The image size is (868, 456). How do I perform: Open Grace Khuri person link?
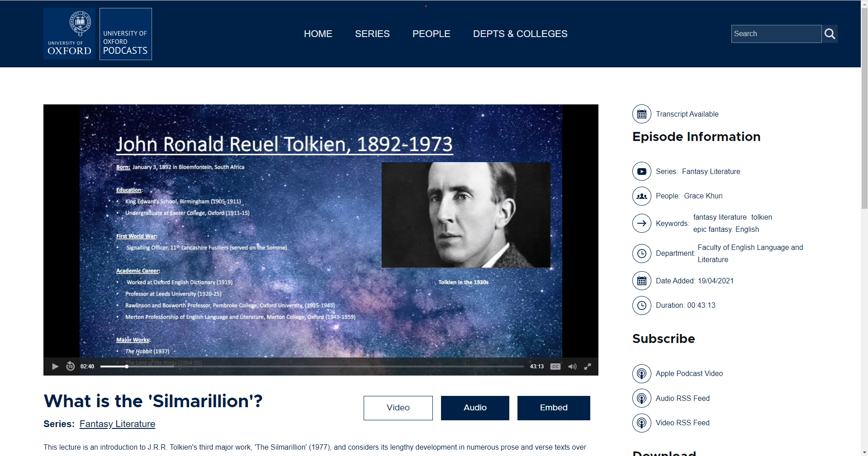click(703, 196)
